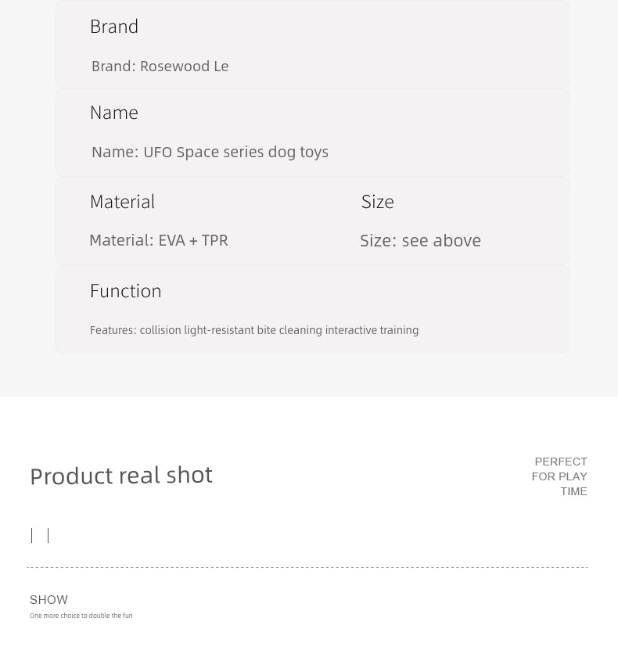Click the 'PERFECT FOR PLAY TIME' text
Viewport: 618px width, 672px height.
click(559, 476)
